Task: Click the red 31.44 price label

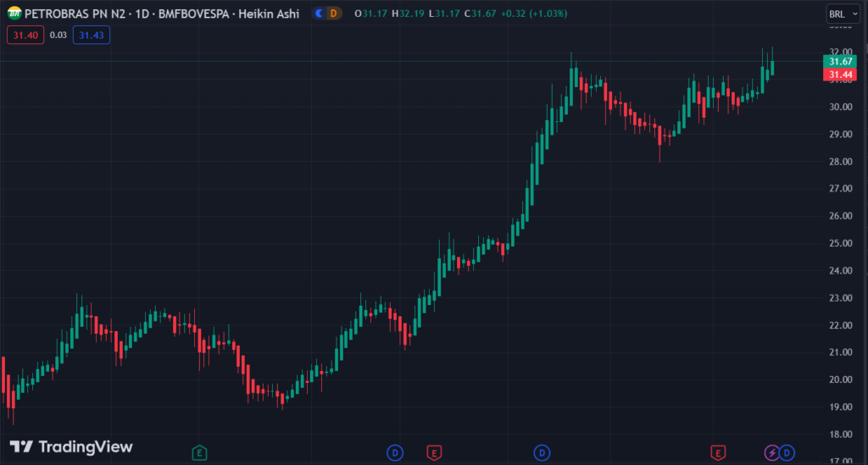Action: click(x=840, y=75)
